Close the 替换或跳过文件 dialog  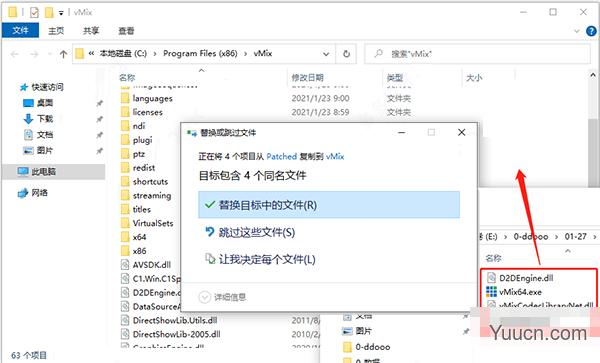[x=461, y=132]
